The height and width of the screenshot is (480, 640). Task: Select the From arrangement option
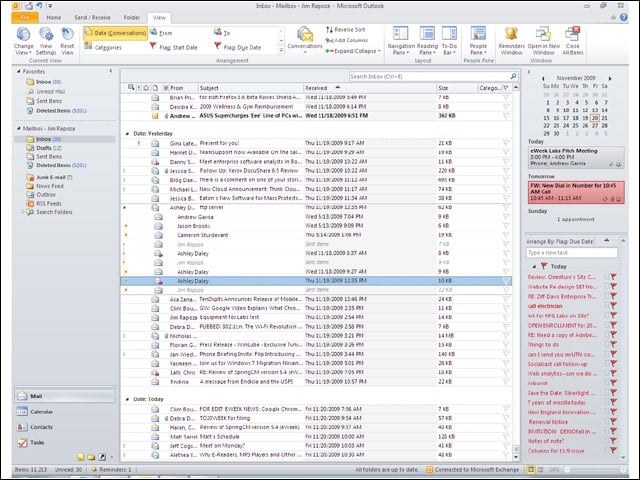162,33
